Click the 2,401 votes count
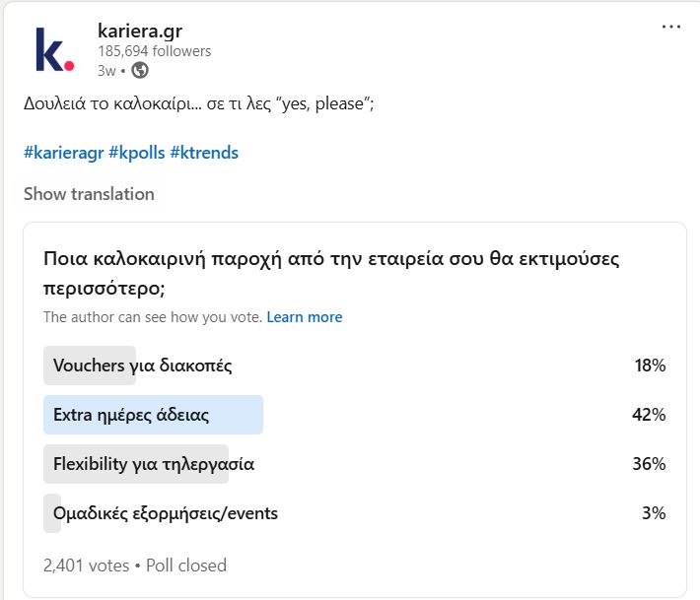This screenshot has height=600, width=700. point(86,566)
